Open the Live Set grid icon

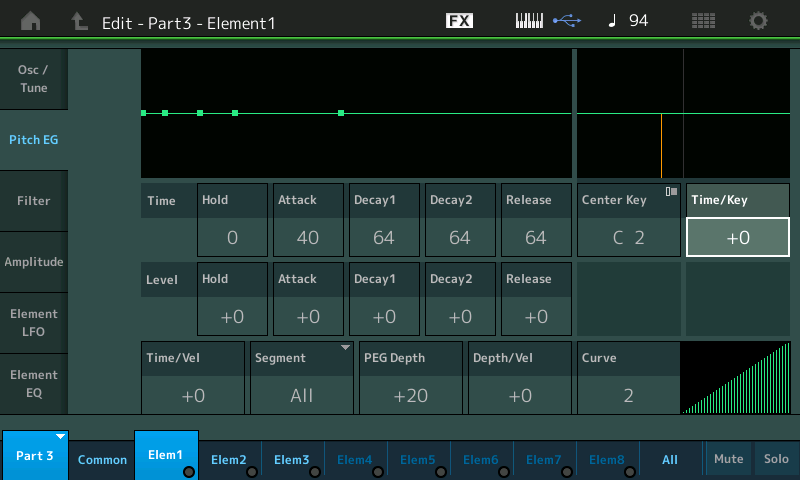(703, 21)
